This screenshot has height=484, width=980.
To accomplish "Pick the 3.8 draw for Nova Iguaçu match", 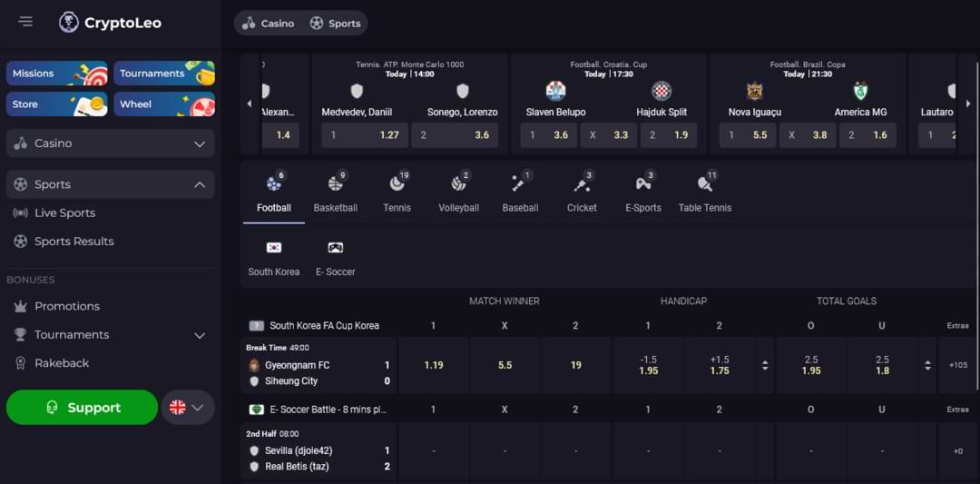I will click(x=808, y=135).
